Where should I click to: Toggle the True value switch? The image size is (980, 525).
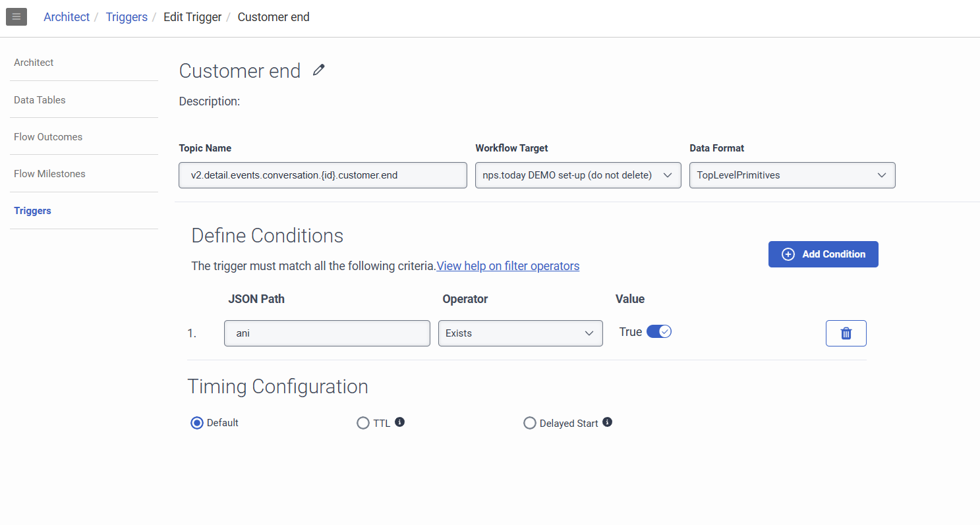pyautogui.click(x=658, y=331)
